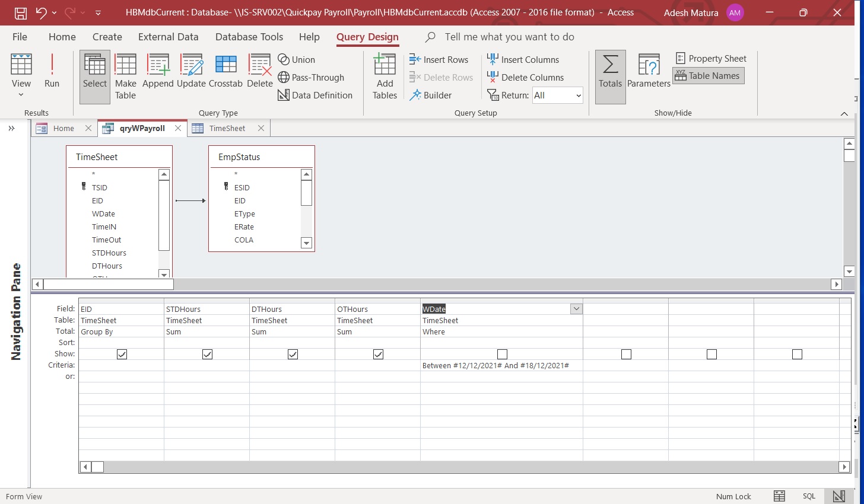Viewport: 864px width, 504px height.
Task: Click Delete Columns in Query Setup
Action: [x=526, y=78]
